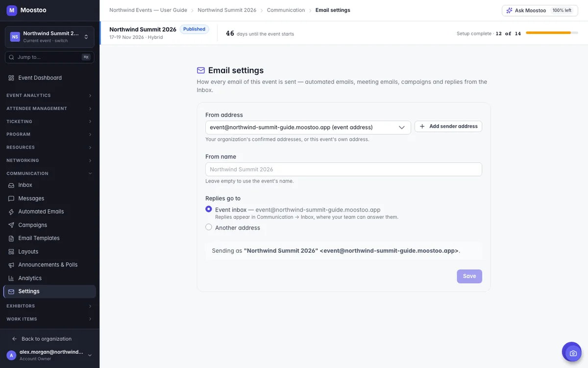Click the back arrow icon near Back to organization
588x368 pixels.
14,339
